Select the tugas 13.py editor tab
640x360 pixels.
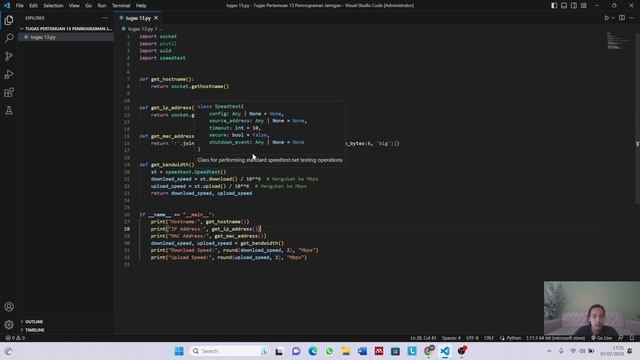coord(138,18)
